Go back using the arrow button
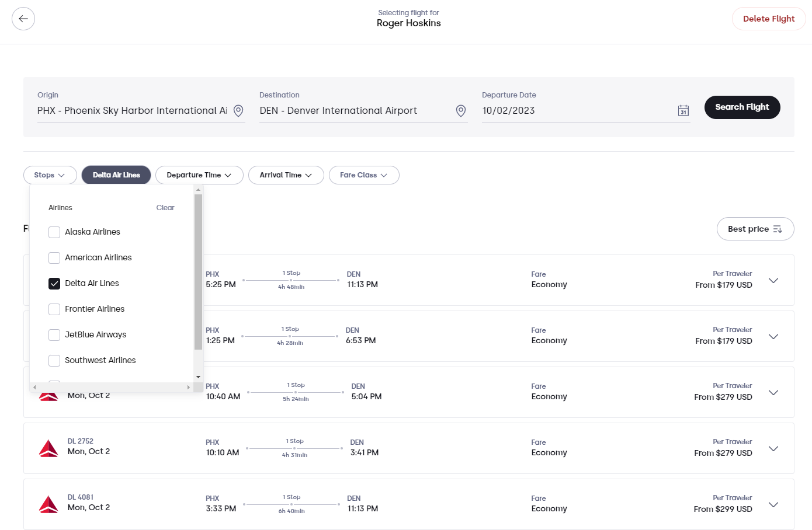The height and width of the screenshot is (530, 812). coord(23,19)
